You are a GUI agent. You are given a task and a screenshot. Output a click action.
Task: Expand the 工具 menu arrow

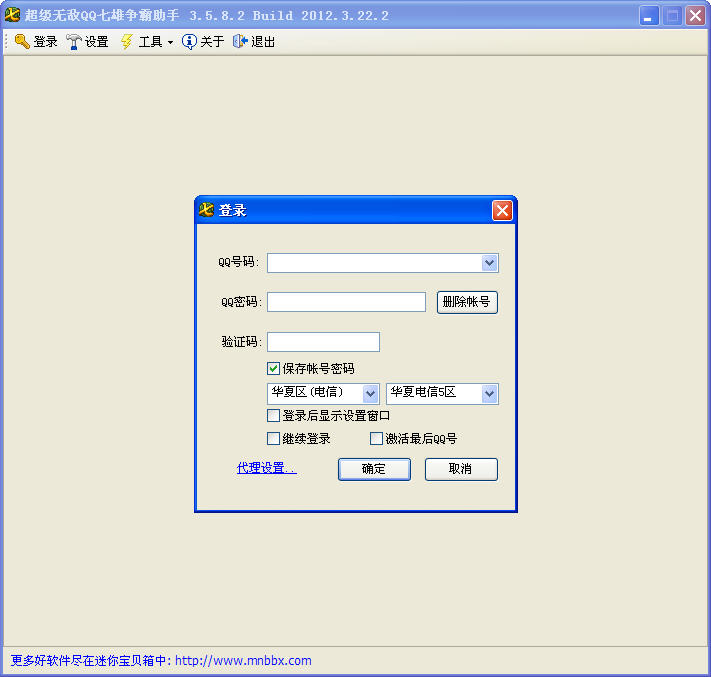point(170,42)
